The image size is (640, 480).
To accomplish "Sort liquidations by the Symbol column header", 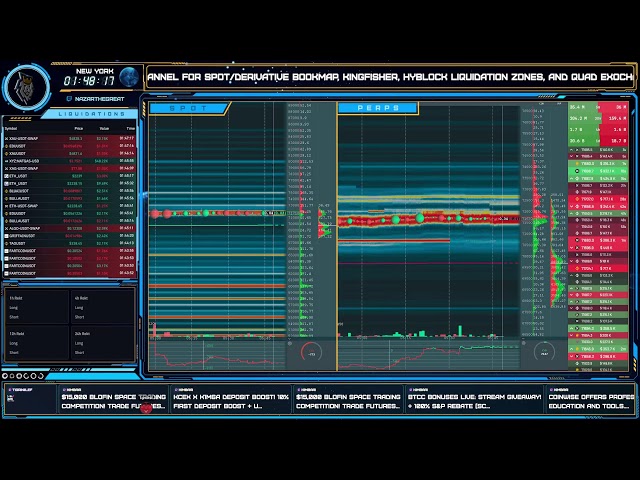I will 12,128.
